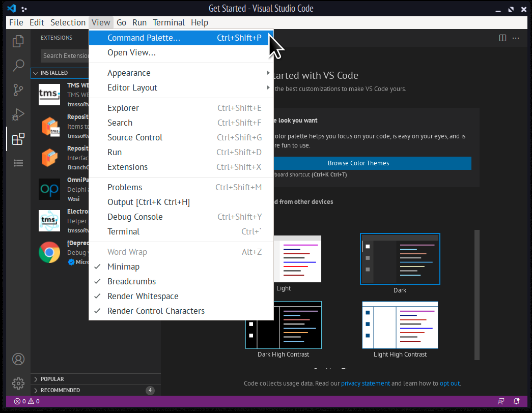Open the Search icon in activity bar
The width and height of the screenshot is (532, 413).
coord(18,66)
